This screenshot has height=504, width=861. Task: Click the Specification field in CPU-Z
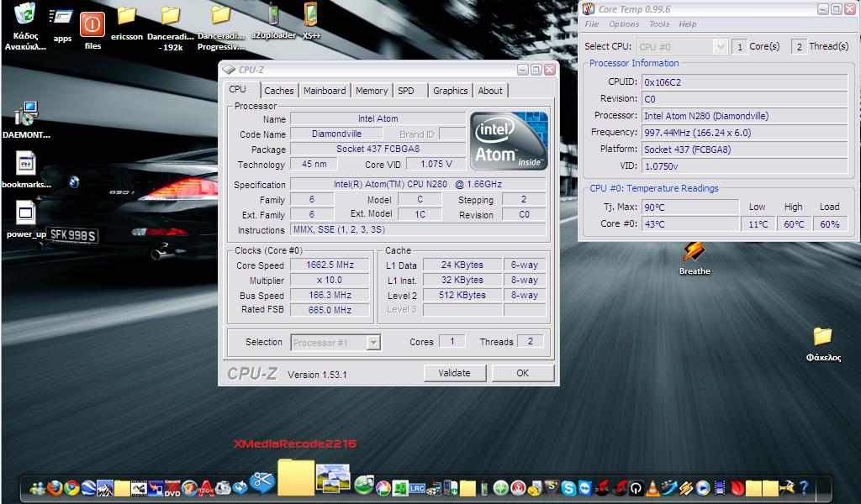coord(418,184)
